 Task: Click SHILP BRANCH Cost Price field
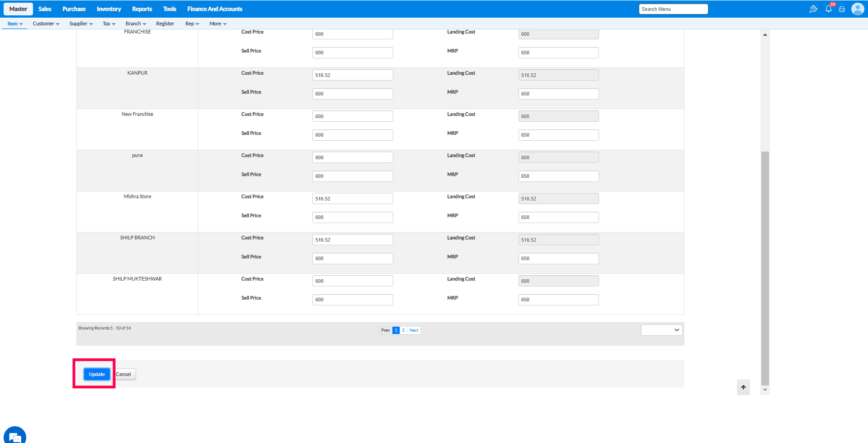[353, 240]
